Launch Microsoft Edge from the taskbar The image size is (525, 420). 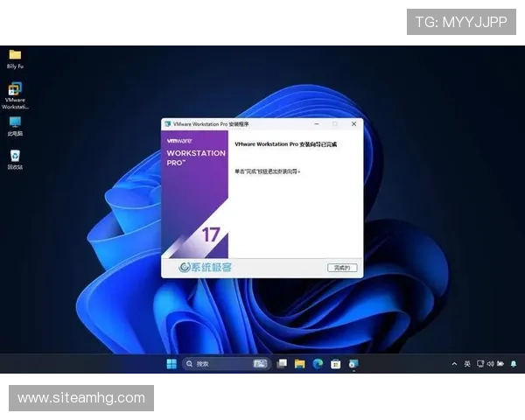(x=318, y=363)
